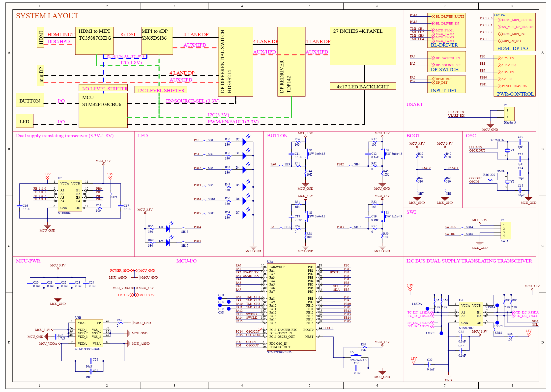Viewport: 551px width, 392px height.
Task: Click the blue CH1 test point
Action: (220, 298)
